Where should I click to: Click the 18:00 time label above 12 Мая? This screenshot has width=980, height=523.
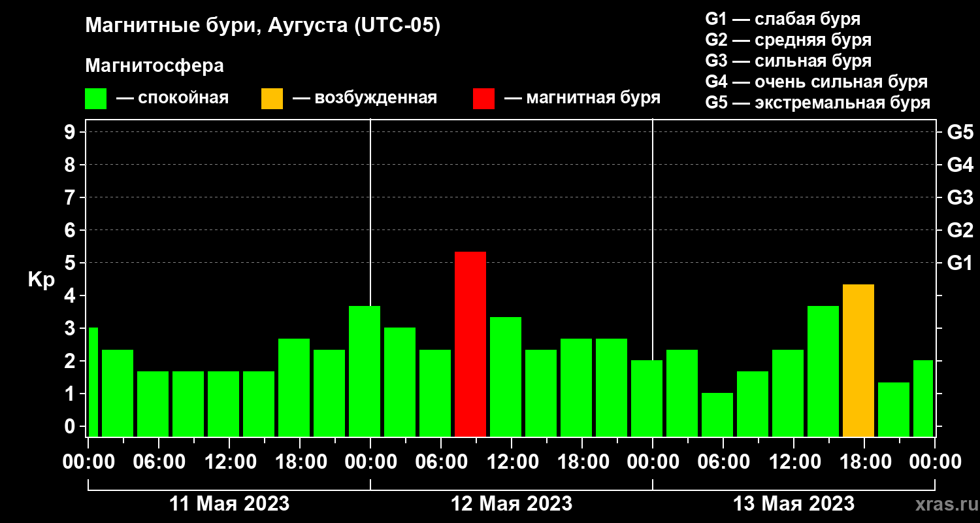pyautogui.click(x=582, y=462)
